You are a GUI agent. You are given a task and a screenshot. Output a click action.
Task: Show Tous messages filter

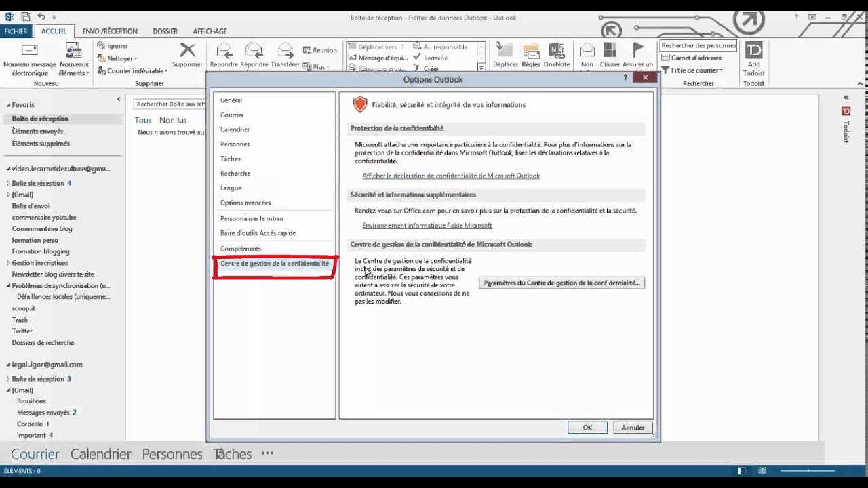tap(143, 120)
